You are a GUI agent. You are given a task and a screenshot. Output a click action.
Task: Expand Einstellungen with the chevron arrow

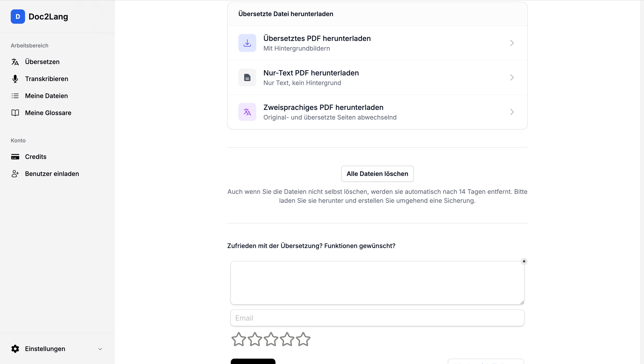(100, 349)
